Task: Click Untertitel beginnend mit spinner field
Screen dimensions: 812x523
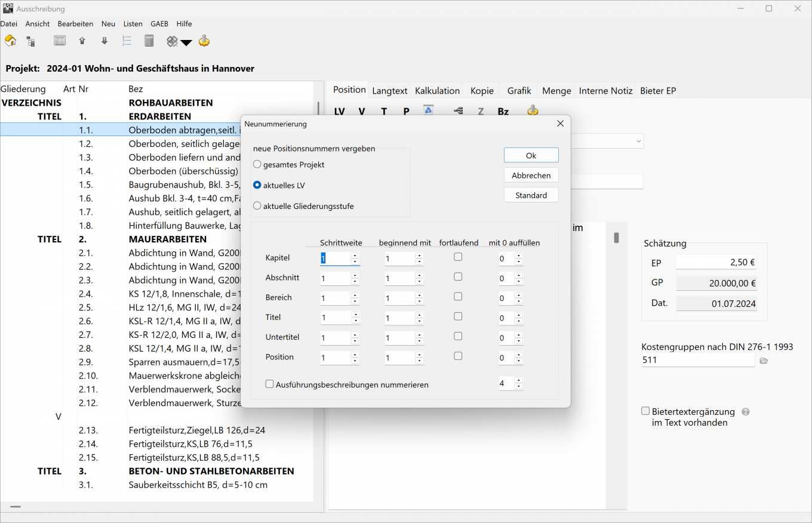Action: (x=404, y=338)
